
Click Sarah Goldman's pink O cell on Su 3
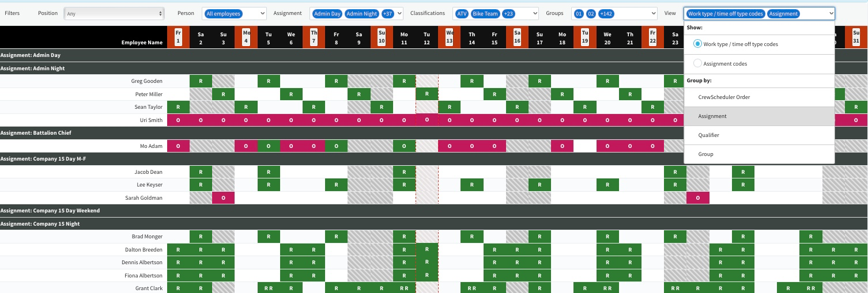point(223,198)
